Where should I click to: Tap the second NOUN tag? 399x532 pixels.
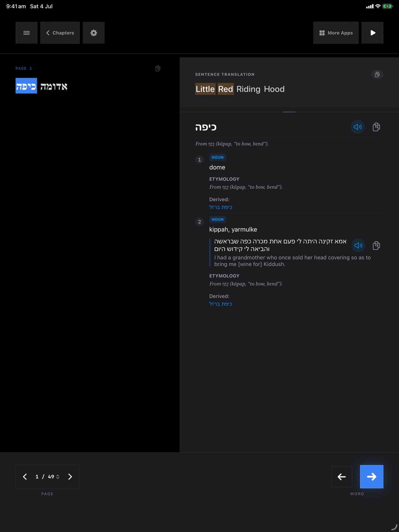pos(218,220)
